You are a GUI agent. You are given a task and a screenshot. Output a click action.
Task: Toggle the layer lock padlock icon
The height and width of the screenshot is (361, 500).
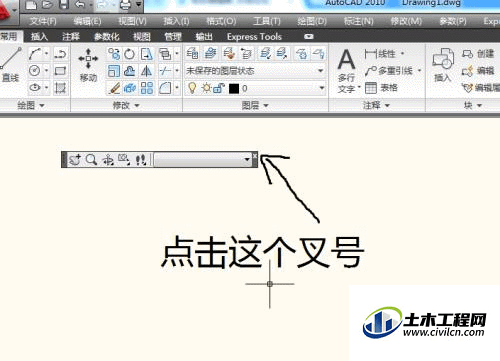[x=219, y=88]
